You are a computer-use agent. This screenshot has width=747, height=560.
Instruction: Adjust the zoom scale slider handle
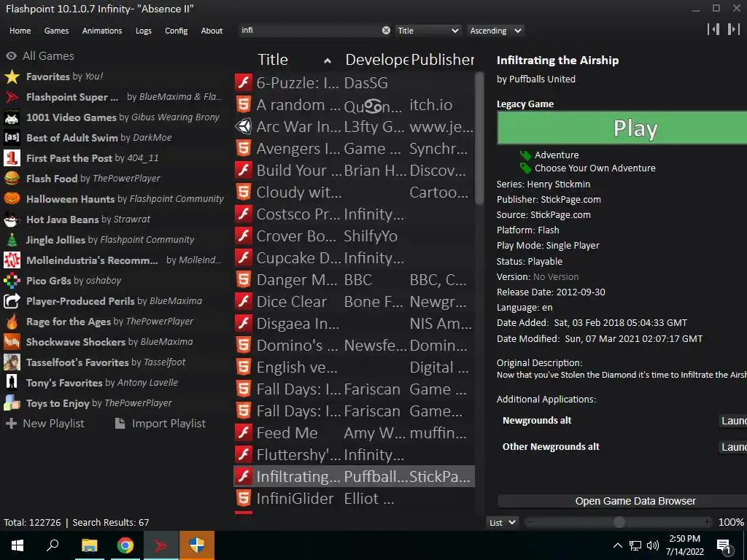[619, 522]
